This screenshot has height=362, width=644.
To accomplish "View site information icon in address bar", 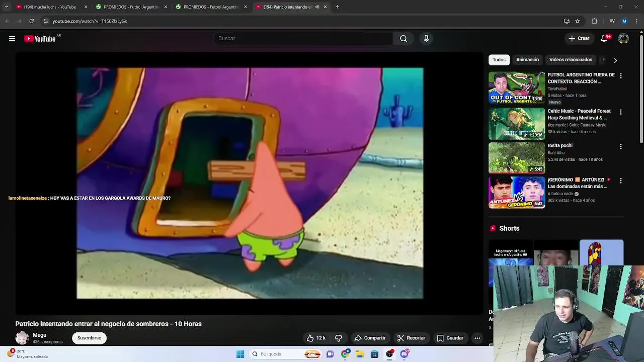I will (x=46, y=21).
